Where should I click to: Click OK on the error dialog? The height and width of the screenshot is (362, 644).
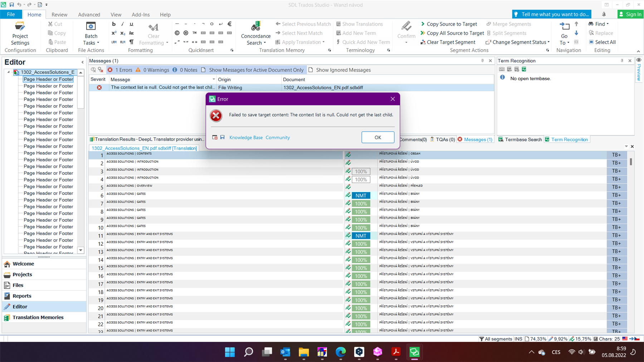378,137
